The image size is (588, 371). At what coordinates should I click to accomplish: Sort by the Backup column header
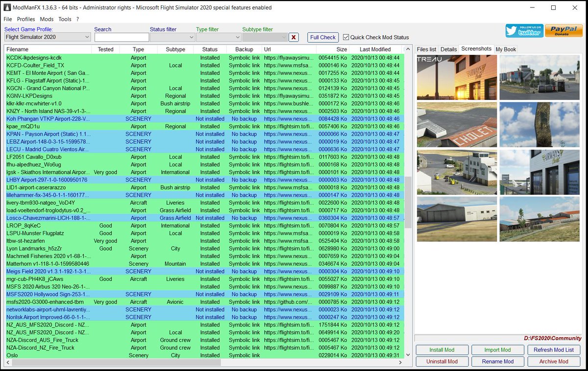coord(244,49)
